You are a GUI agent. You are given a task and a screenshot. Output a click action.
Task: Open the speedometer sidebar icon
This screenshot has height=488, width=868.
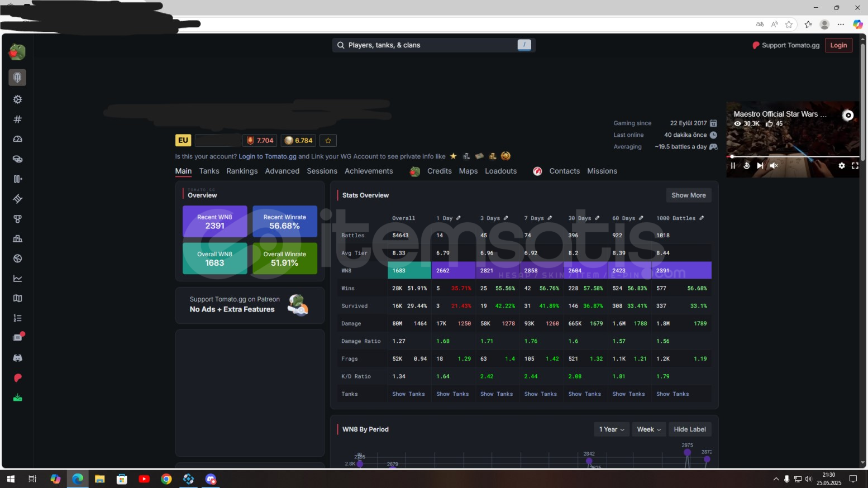click(17, 139)
